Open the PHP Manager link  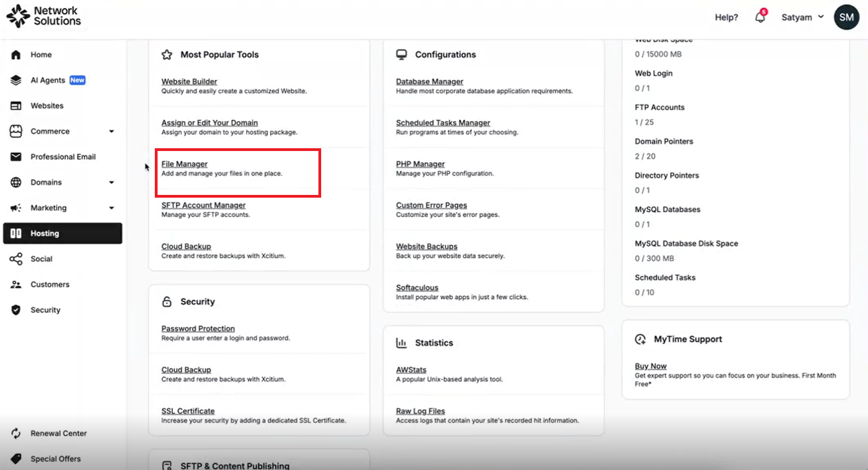[x=420, y=164]
